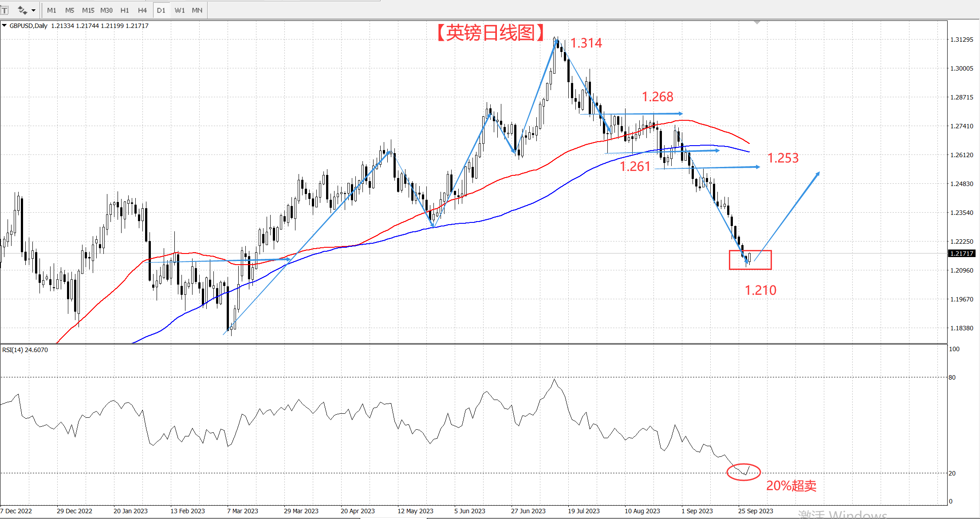The height and width of the screenshot is (519, 980).
Task: Switch chart to H4 timeframe
Action: (142, 10)
